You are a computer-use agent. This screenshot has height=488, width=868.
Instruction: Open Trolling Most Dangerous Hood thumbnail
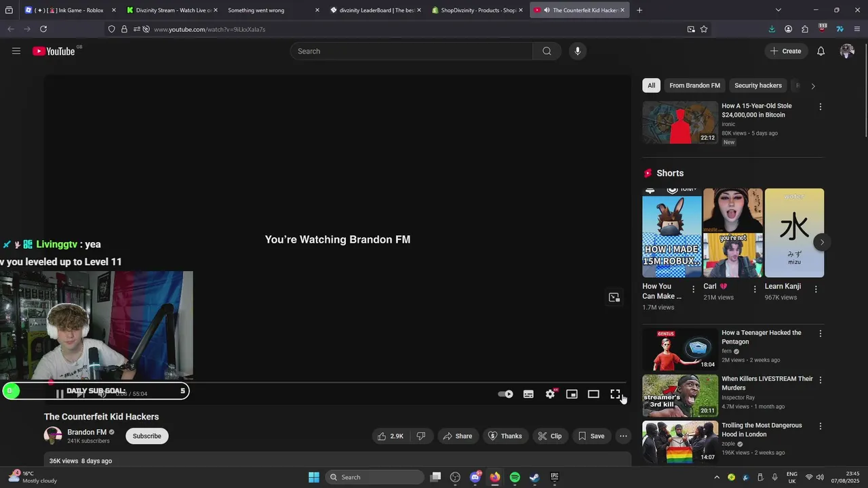pos(680,442)
